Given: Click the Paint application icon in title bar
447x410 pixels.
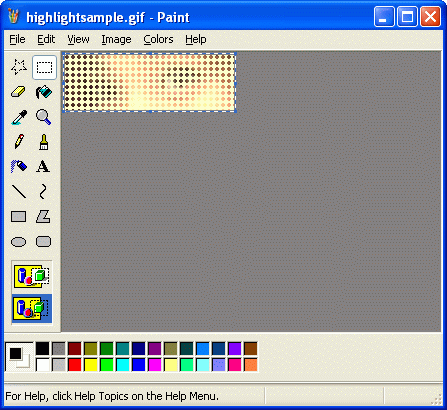Looking at the screenshot, I should 14,17.
